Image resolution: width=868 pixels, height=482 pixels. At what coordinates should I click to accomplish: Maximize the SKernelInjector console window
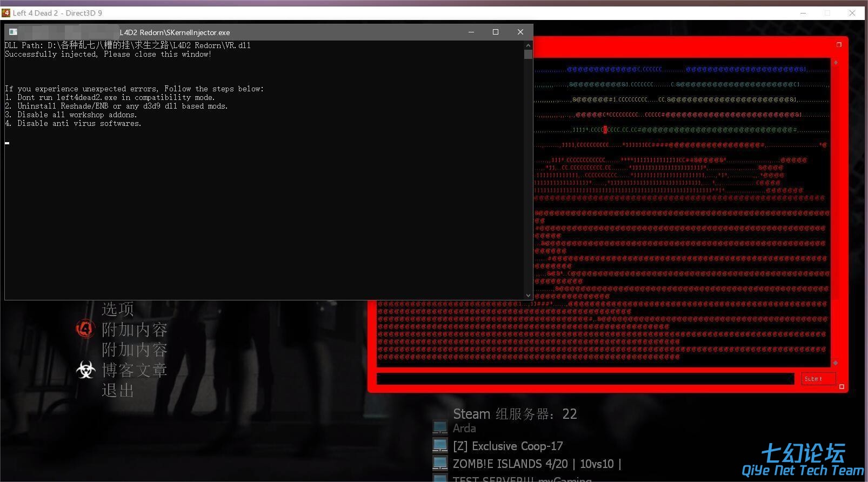tap(496, 32)
